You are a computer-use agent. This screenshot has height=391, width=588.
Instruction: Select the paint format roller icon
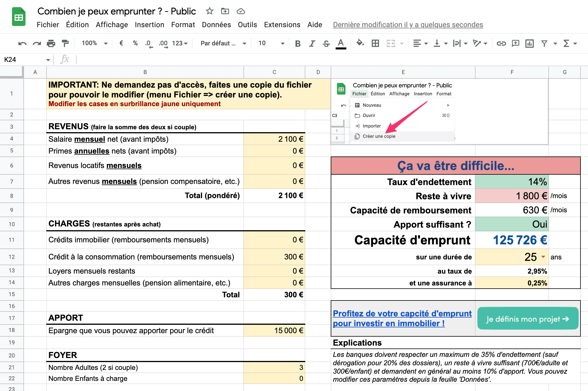[x=65, y=43]
